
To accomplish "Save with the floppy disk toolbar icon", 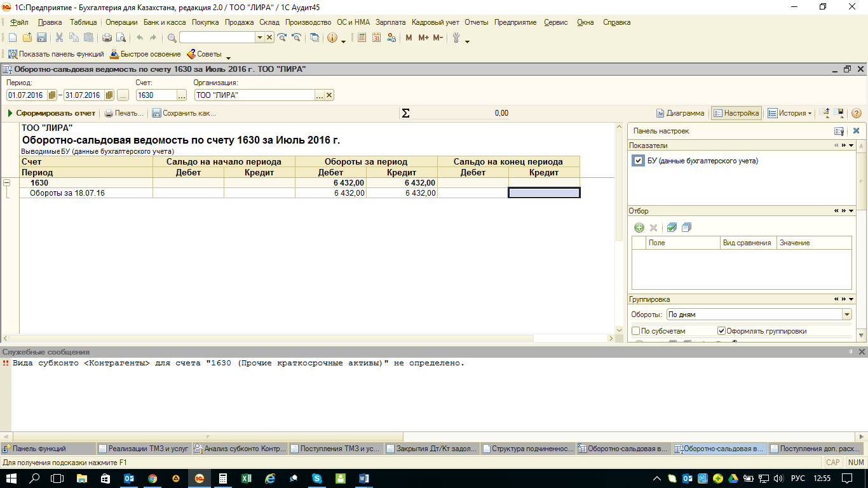I will coord(41,37).
